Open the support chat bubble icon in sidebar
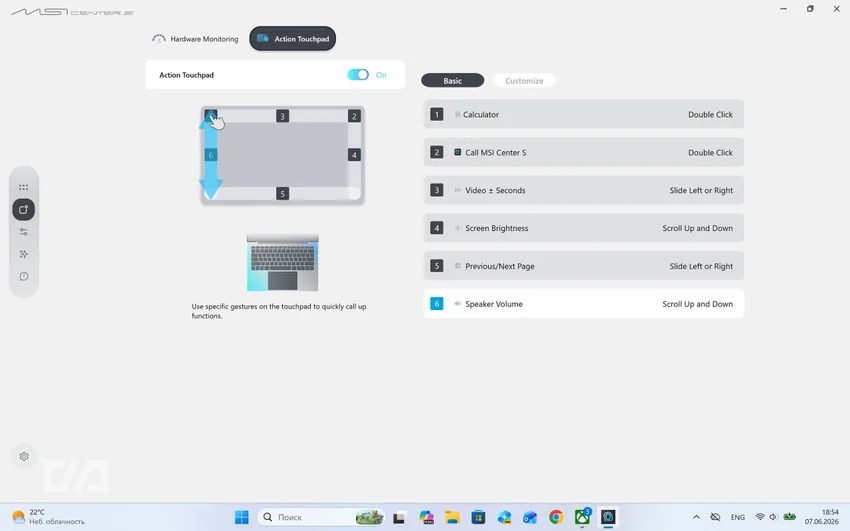The image size is (850, 531). coord(23,276)
